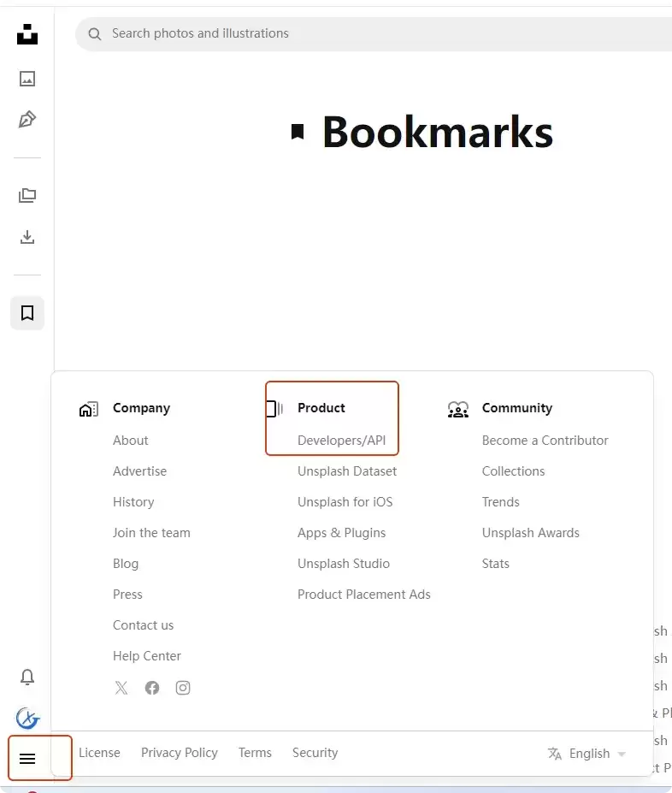Viewport: 672px width, 793px height.
Task: Open the Contact us link
Action: (x=143, y=625)
